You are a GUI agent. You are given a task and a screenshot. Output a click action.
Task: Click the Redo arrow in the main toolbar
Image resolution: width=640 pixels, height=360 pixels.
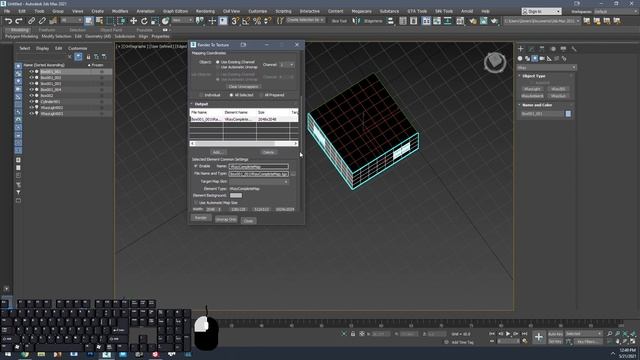pos(19,21)
